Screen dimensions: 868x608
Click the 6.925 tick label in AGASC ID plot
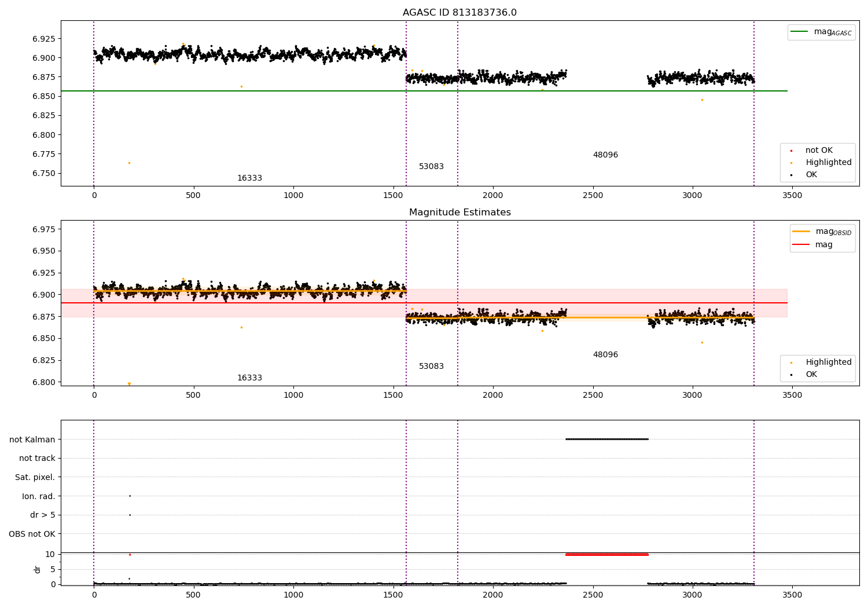(x=44, y=39)
